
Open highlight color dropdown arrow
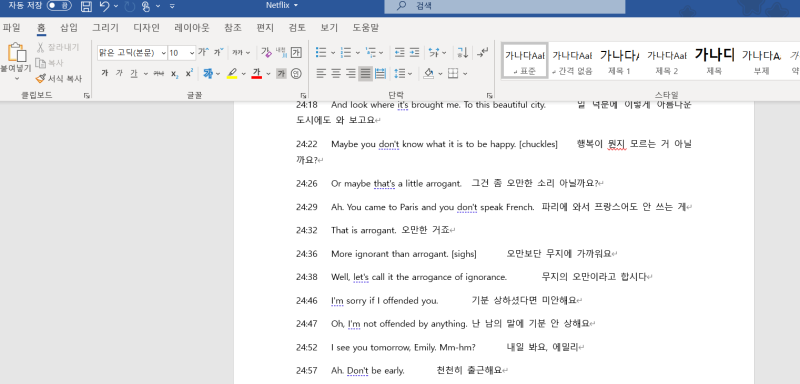pyautogui.click(x=243, y=74)
